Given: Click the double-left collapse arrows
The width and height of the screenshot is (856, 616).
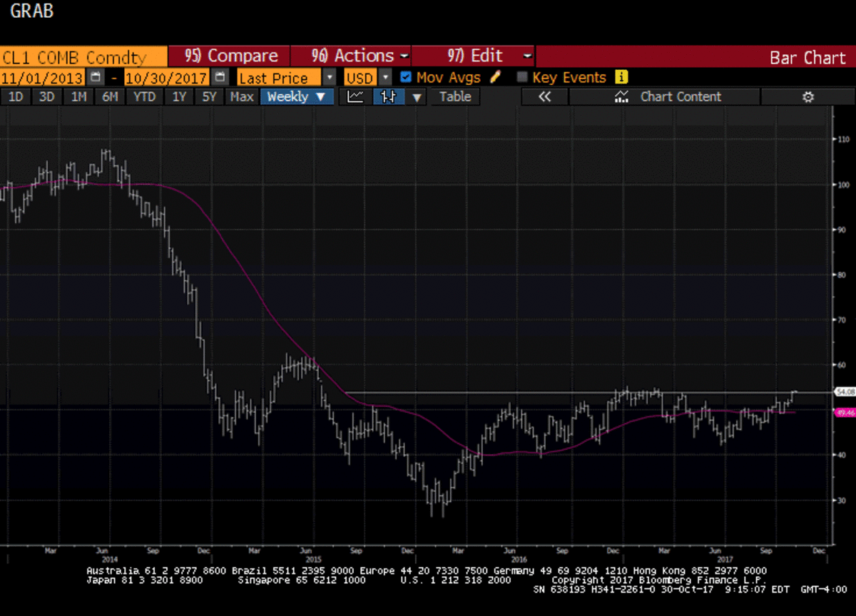Looking at the screenshot, I should tap(545, 97).
